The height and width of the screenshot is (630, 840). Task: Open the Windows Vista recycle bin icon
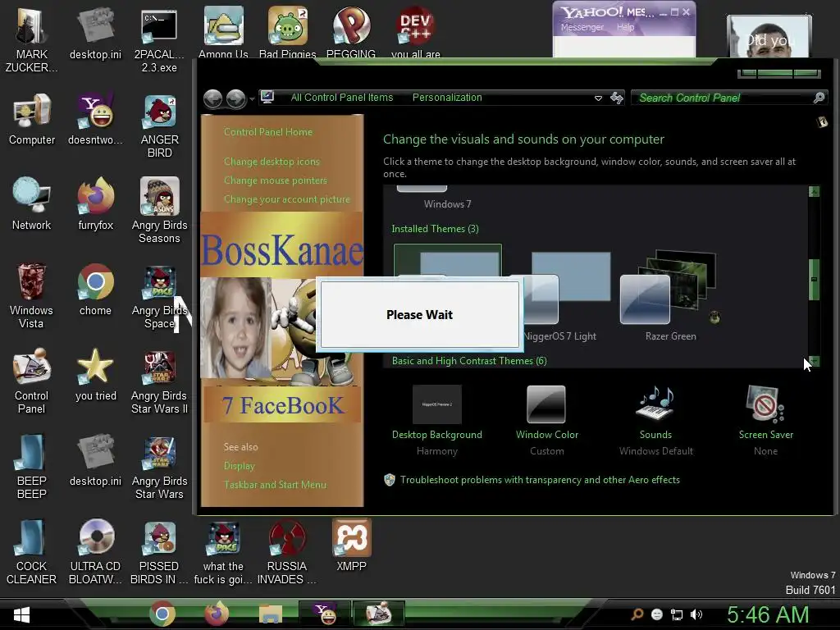click(31, 295)
